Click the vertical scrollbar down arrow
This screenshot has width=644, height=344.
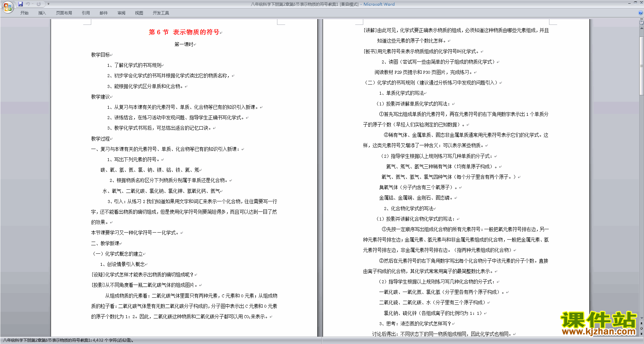[642, 318]
